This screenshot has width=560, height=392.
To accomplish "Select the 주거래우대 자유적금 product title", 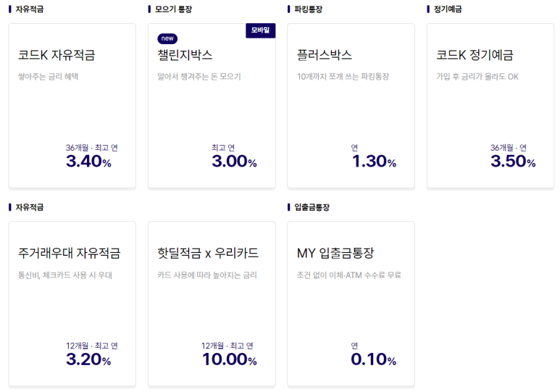I will pos(70,253).
